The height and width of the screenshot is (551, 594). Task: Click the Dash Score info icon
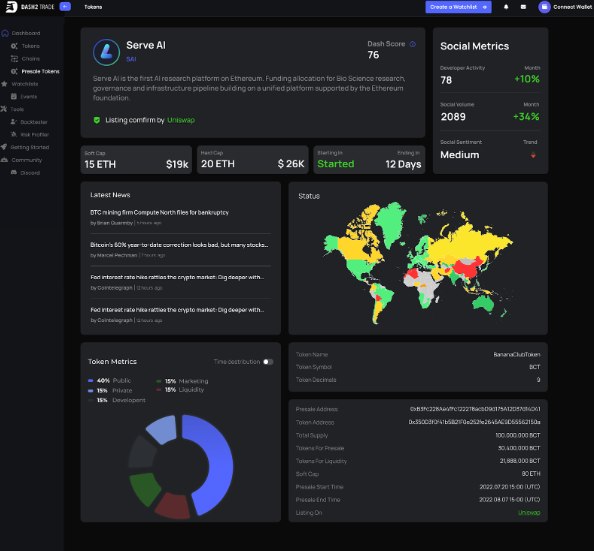[x=413, y=44]
